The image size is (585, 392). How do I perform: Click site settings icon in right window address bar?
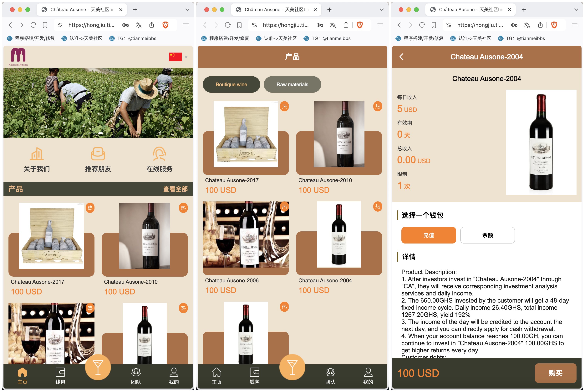[449, 25]
